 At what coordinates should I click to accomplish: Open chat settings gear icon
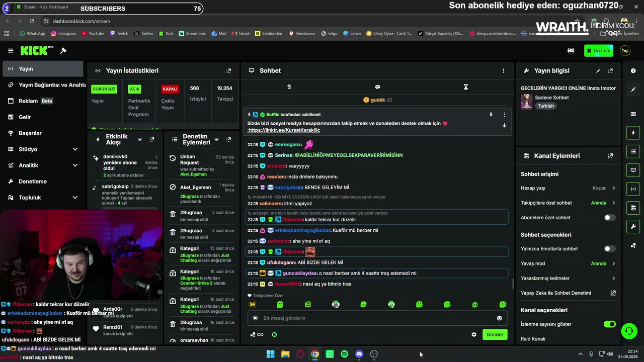[473, 334]
